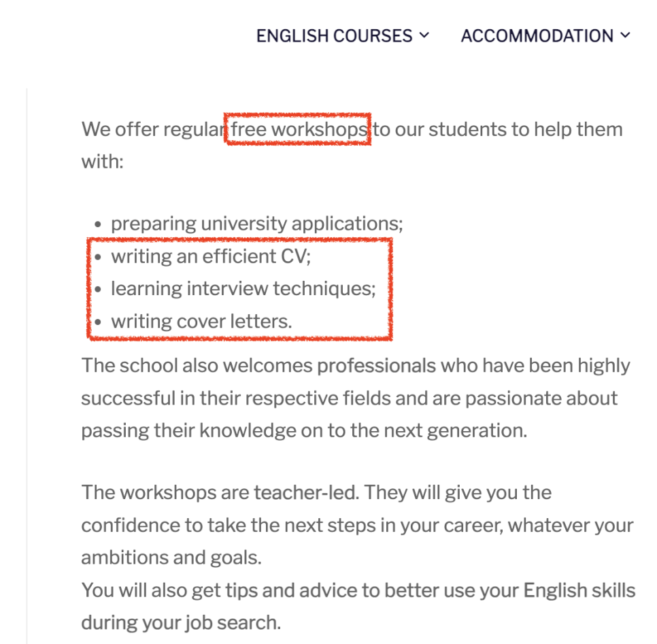
Task: Click bullet point before 'writing an efficient CV'
Action: pos(98,257)
